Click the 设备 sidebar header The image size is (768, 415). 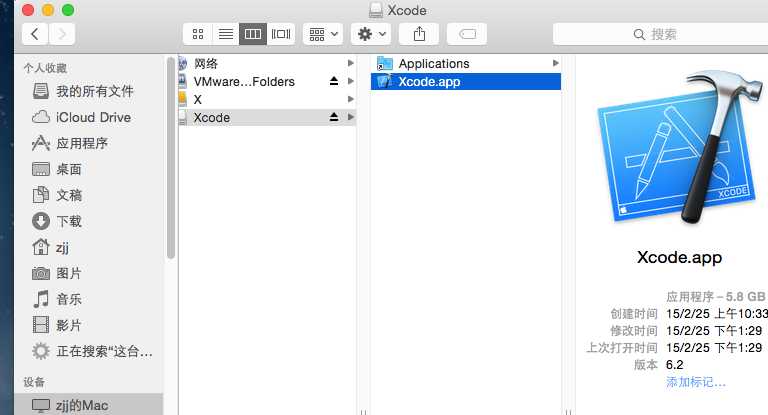(x=34, y=382)
